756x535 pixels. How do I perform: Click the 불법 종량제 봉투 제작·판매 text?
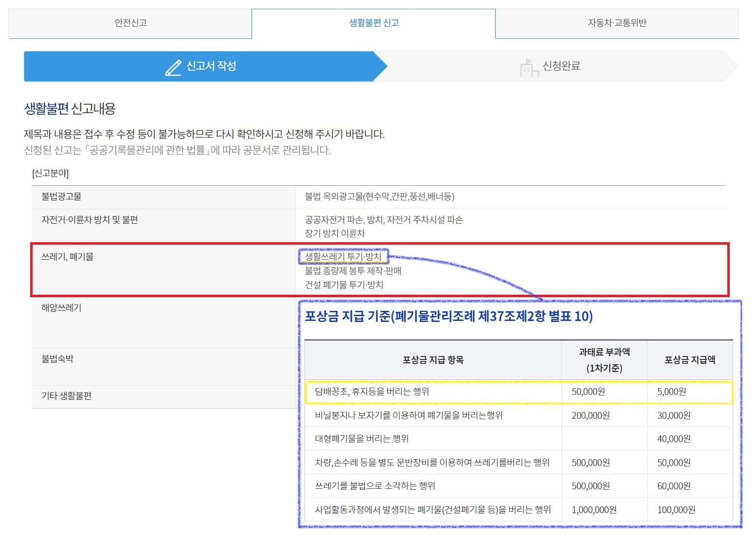(x=353, y=271)
